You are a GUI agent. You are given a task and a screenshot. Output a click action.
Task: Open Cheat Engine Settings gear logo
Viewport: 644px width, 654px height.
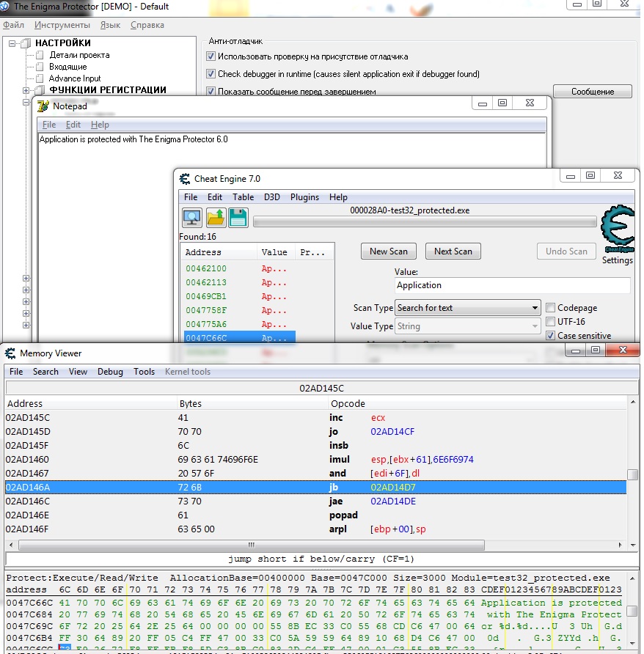[x=618, y=229]
